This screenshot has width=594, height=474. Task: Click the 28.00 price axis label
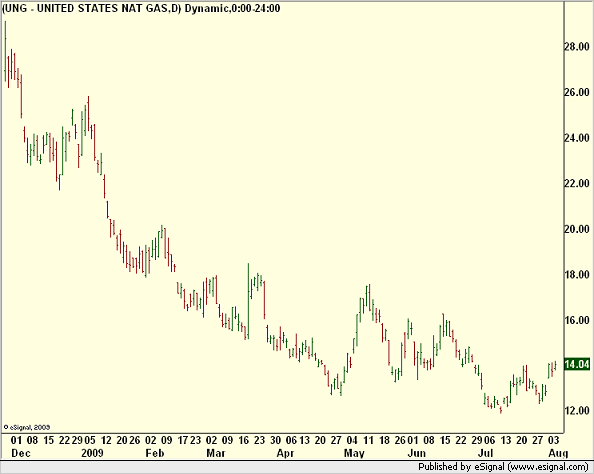[577, 47]
